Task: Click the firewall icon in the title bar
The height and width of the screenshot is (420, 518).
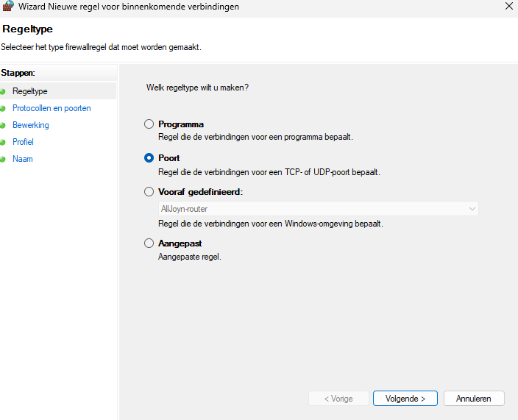Action: point(9,7)
